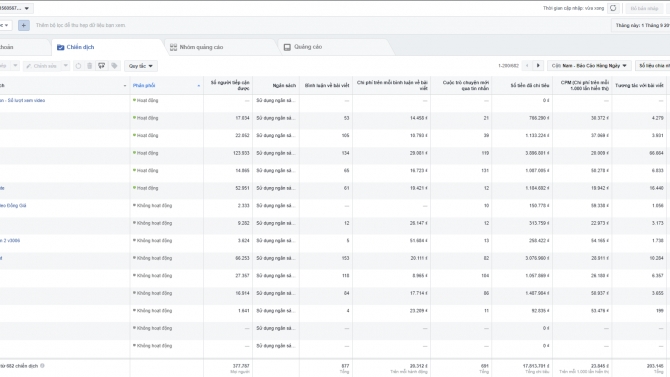
Task: Go to previous page with left arrow
Action: (x=527, y=65)
